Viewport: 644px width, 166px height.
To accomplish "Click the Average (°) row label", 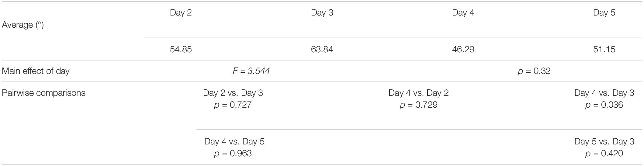I will pos(23,25).
